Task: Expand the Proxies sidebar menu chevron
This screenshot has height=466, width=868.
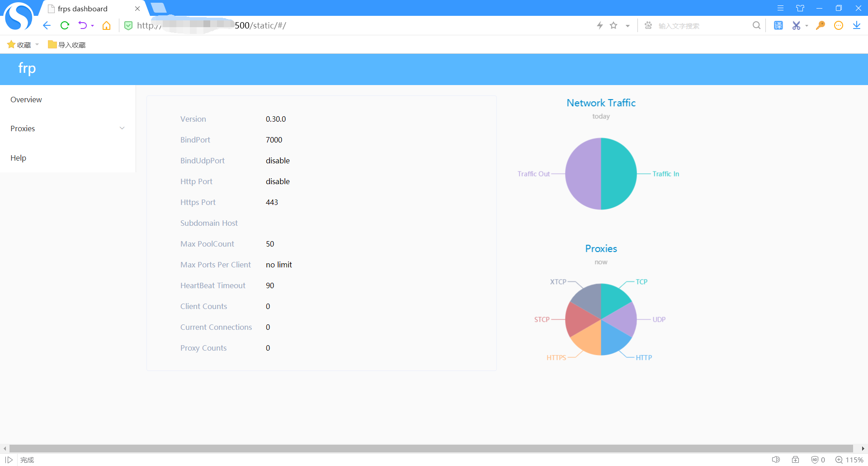Action: click(x=122, y=128)
